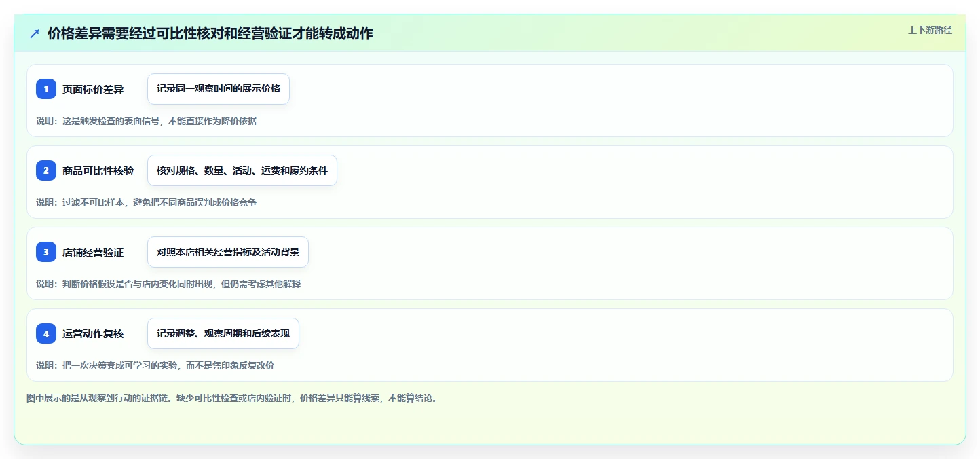Screen dimensions: 980x459
Task: Click the note 判断价格假设是否与店内变化同时出现
Action: click(x=168, y=284)
